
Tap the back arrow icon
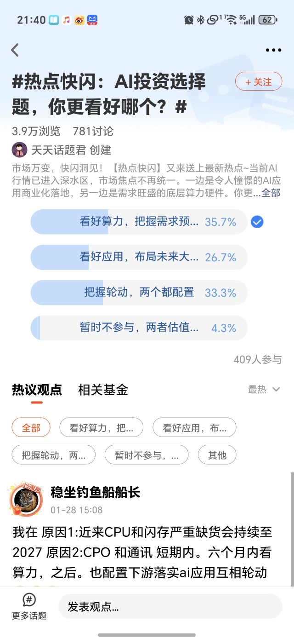(x=15, y=50)
